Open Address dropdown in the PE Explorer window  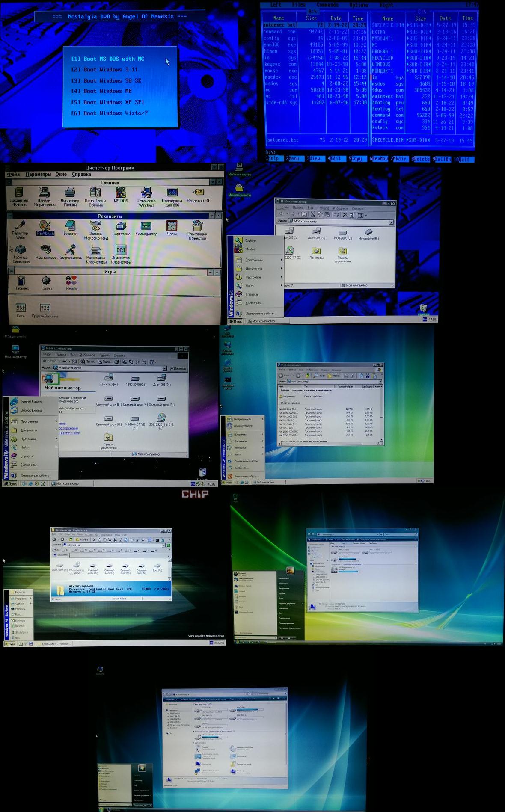click(164, 545)
